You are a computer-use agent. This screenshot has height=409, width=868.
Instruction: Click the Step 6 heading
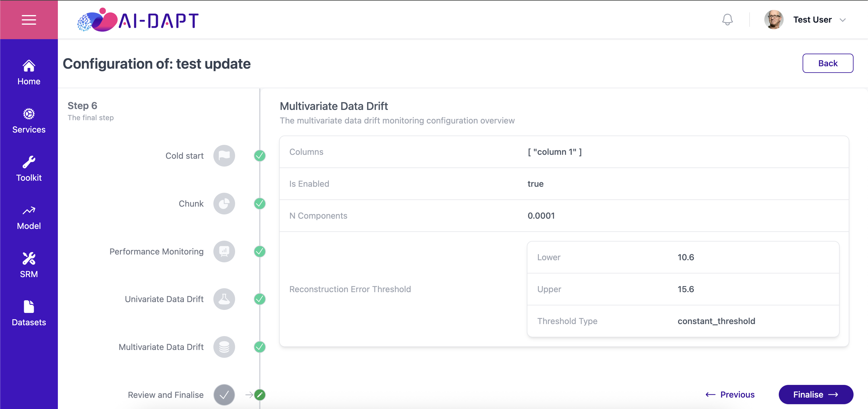pos(82,106)
